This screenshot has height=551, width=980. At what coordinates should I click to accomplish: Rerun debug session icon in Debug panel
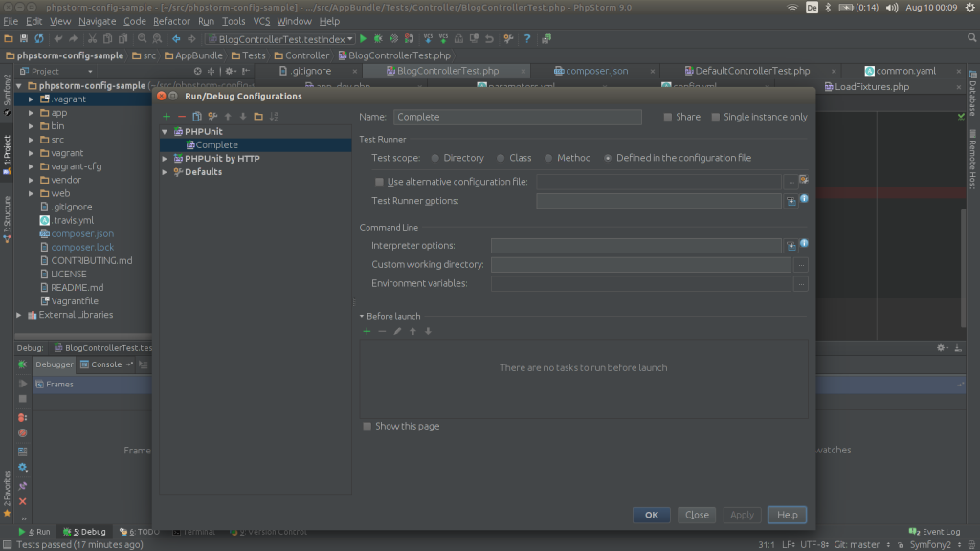click(23, 364)
